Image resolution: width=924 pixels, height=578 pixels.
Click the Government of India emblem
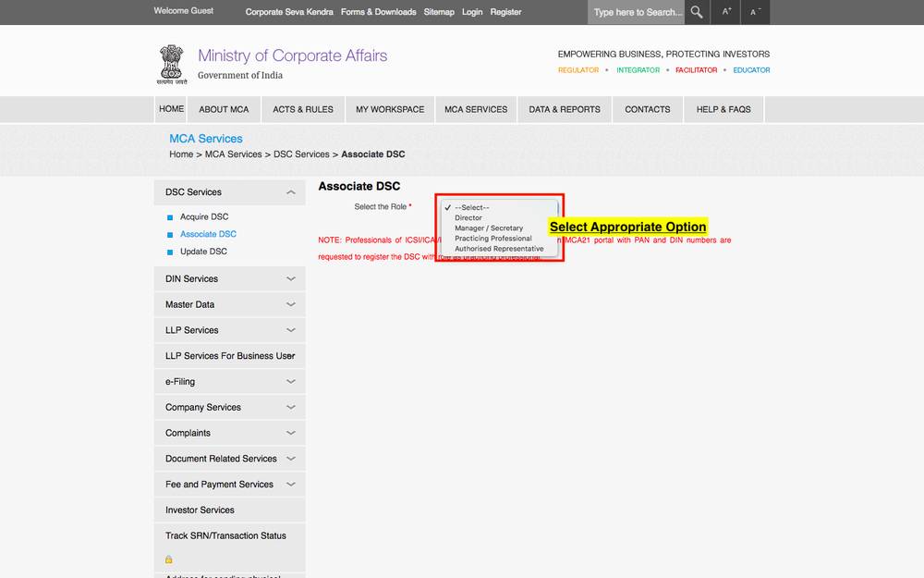pos(172,65)
